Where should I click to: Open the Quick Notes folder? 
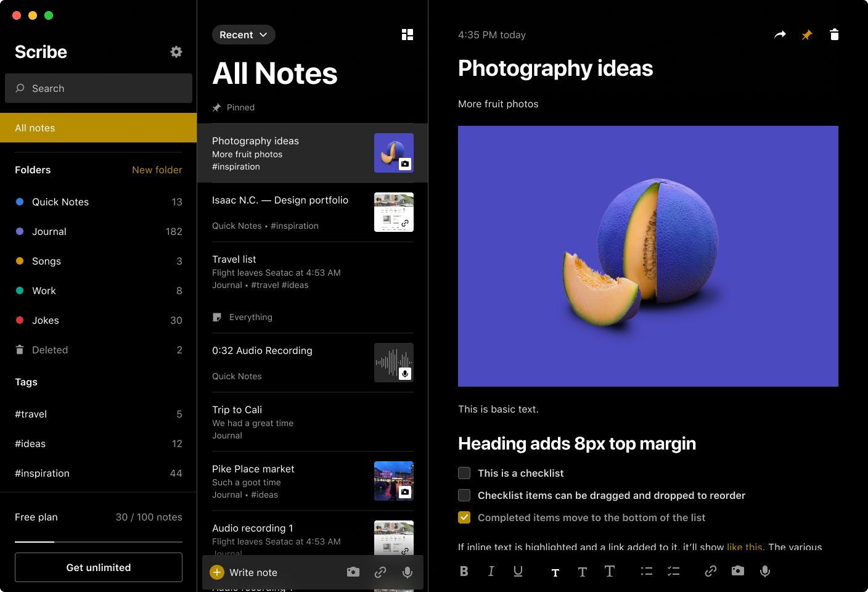tap(99, 202)
